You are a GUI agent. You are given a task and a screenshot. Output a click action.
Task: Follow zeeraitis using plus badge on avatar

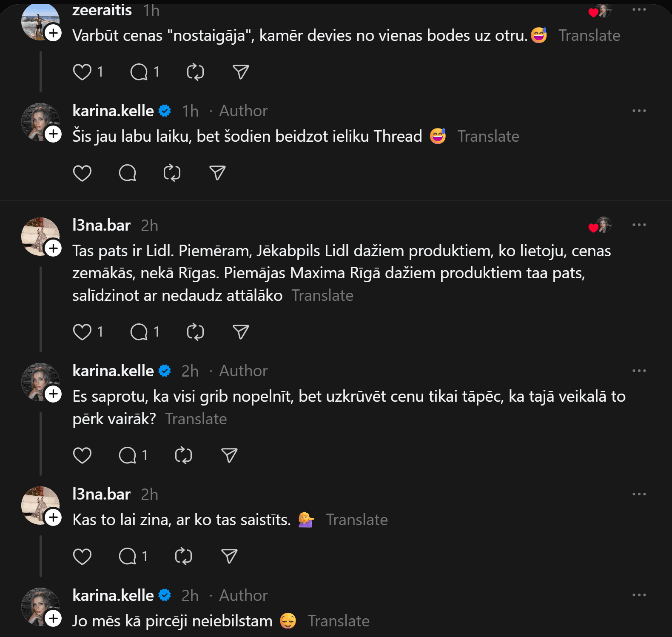(53, 33)
